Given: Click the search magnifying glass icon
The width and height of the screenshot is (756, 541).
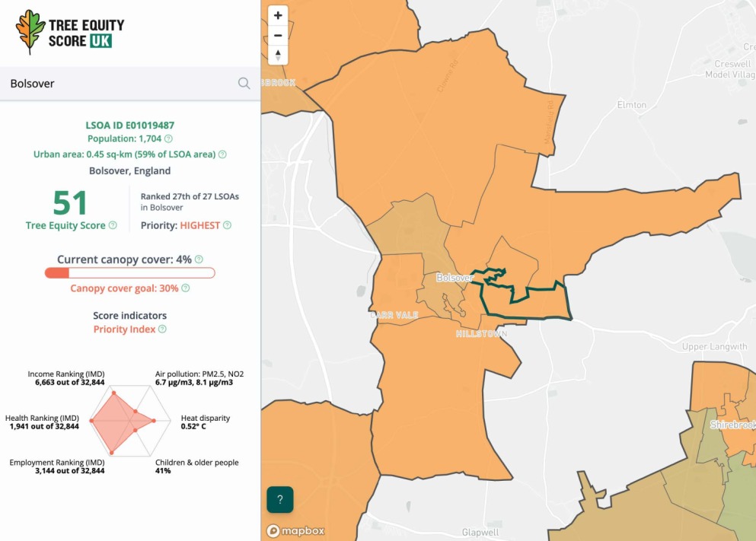Looking at the screenshot, I should pyautogui.click(x=244, y=84).
